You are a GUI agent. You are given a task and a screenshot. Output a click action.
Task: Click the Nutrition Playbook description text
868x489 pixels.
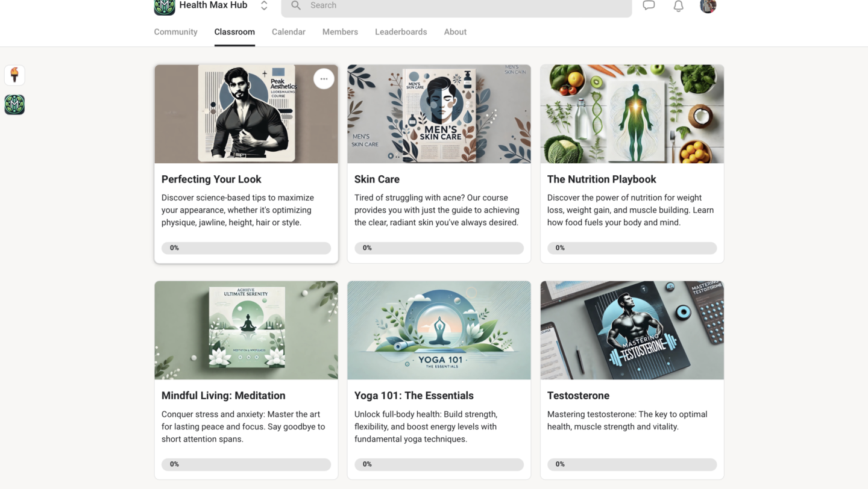pyautogui.click(x=631, y=210)
